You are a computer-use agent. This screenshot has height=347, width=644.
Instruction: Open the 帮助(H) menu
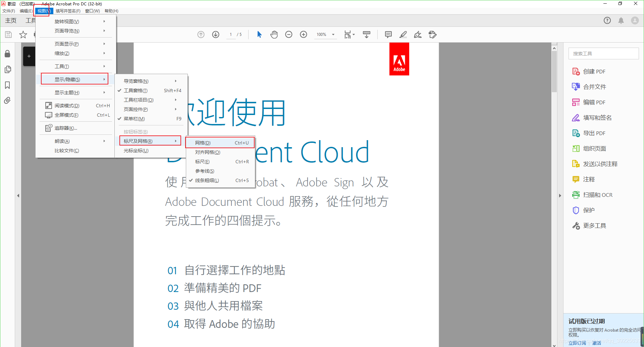click(x=111, y=11)
